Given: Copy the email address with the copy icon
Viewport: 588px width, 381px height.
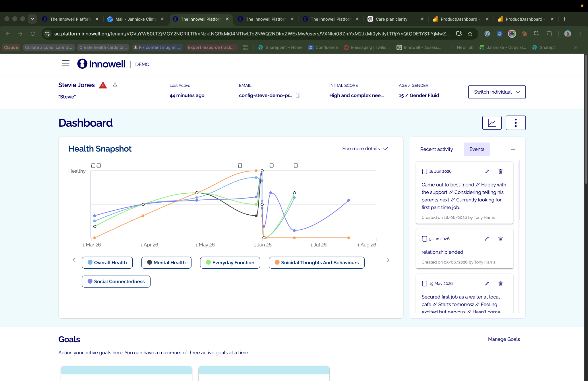Looking at the screenshot, I should pos(298,95).
